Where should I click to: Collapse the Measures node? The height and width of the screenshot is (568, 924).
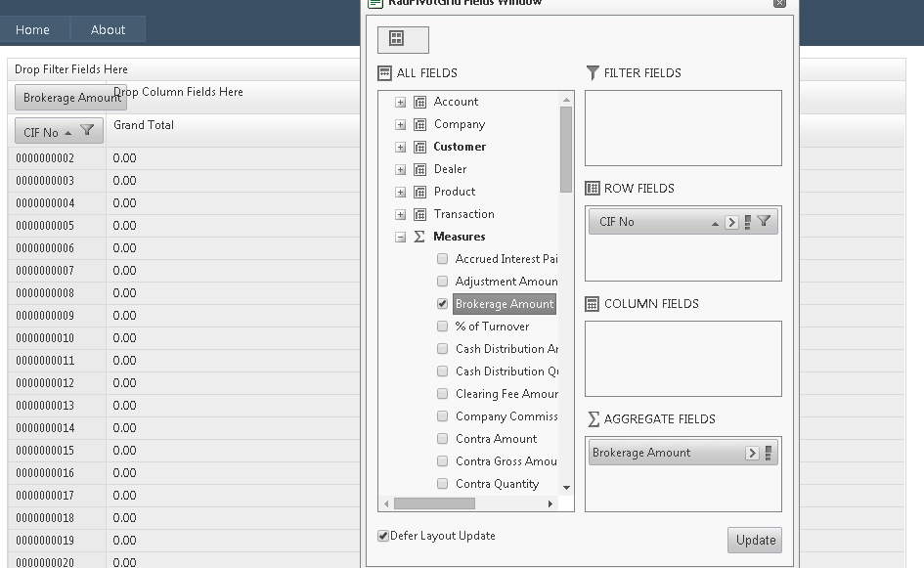400,238
